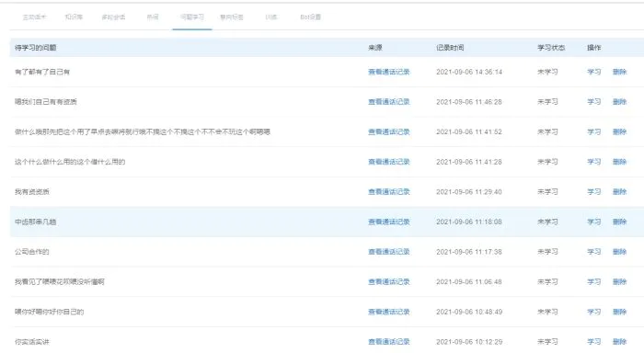This screenshot has height=353, width=644.
Task: Select the question text 嗯我们自己有有资质
Action: coord(46,102)
